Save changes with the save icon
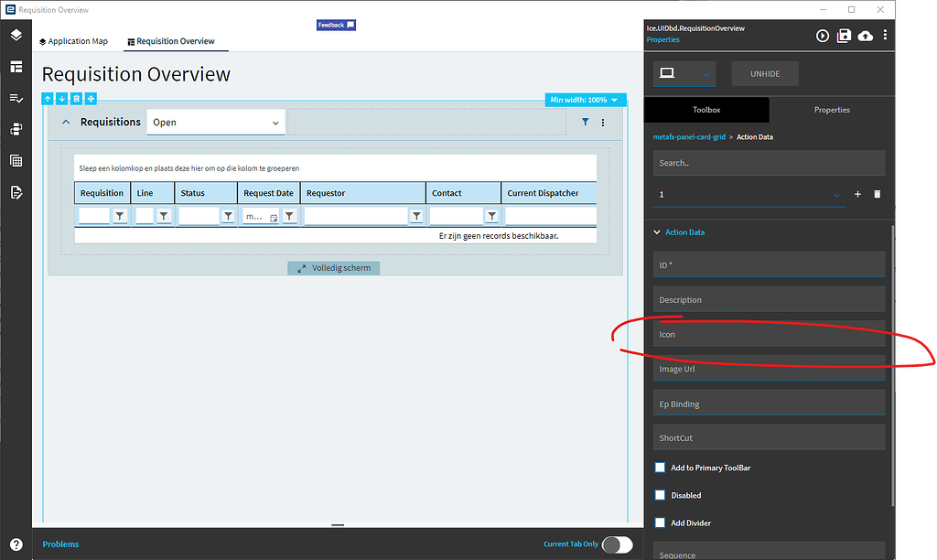 [x=844, y=36]
